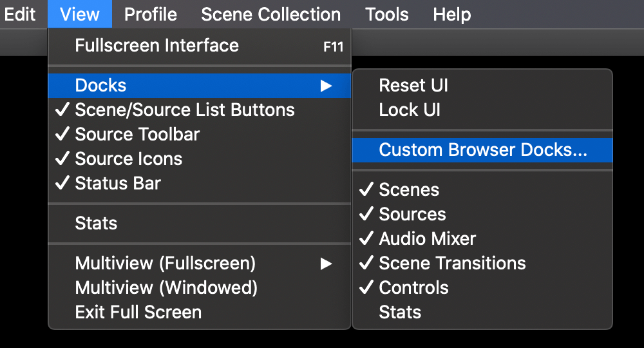Toggle the Controls dock visibility
Image resolution: width=644 pixels, height=348 pixels.
click(x=413, y=288)
